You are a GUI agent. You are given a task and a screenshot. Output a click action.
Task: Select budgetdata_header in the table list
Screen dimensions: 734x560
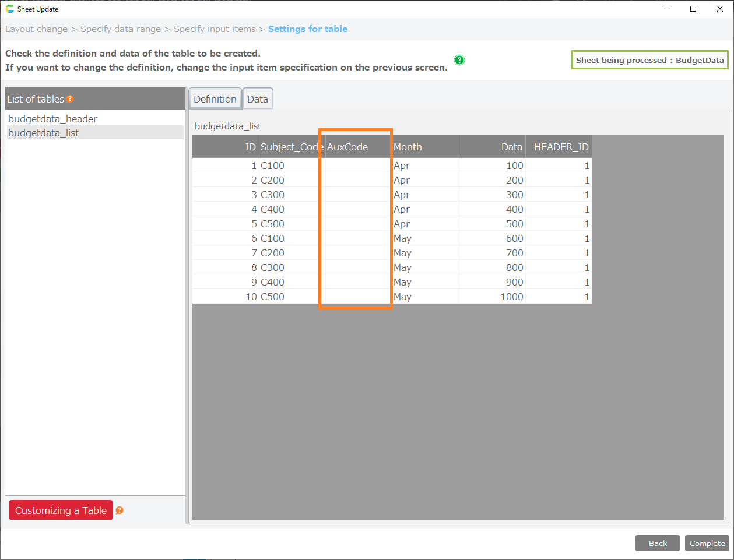point(52,119)
